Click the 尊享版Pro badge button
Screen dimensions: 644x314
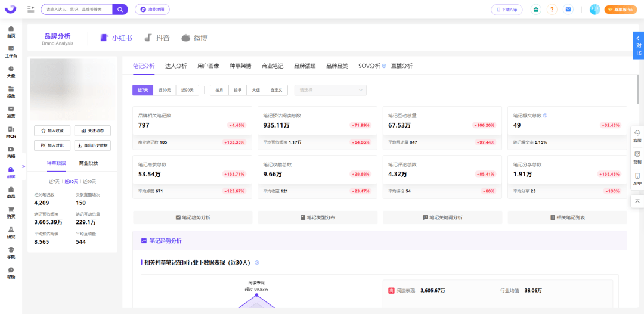pos(621,9)
